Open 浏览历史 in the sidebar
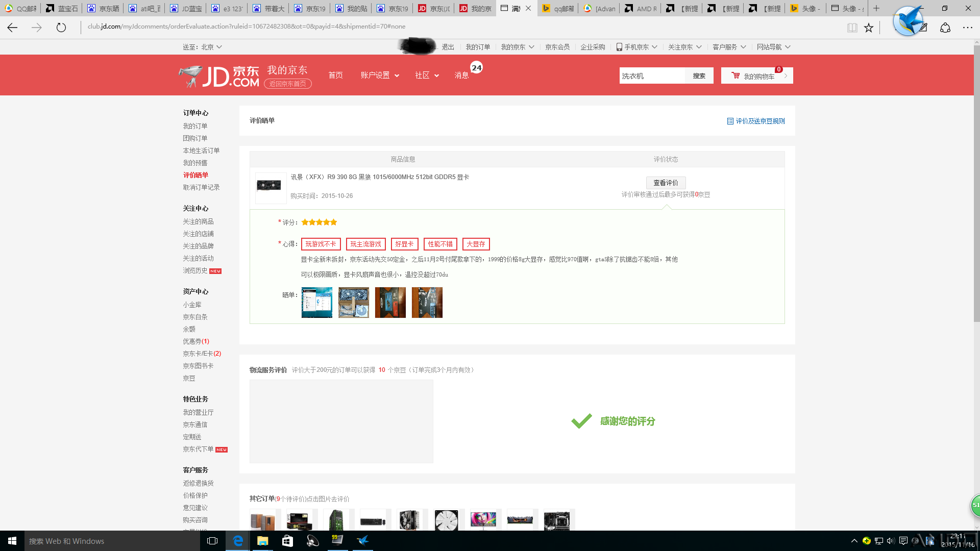This screenshot has width=980, height=551. pos(195,270)
